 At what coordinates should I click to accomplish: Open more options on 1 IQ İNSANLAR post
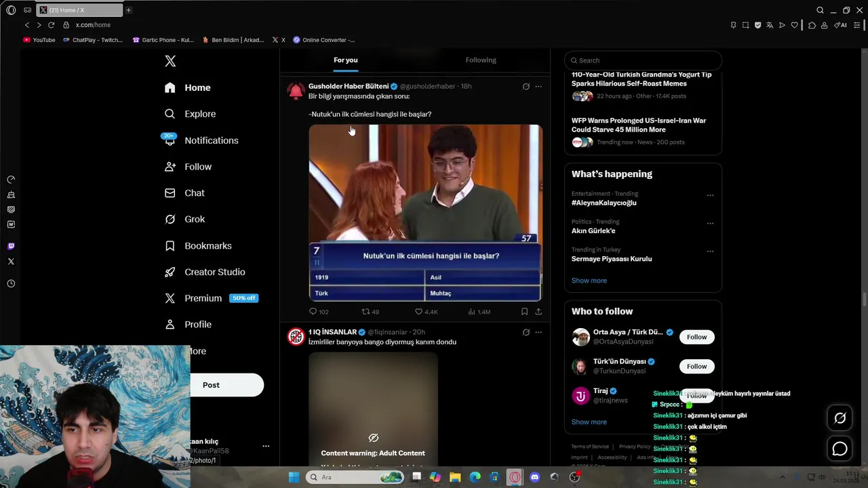click(x=538, y=332)
